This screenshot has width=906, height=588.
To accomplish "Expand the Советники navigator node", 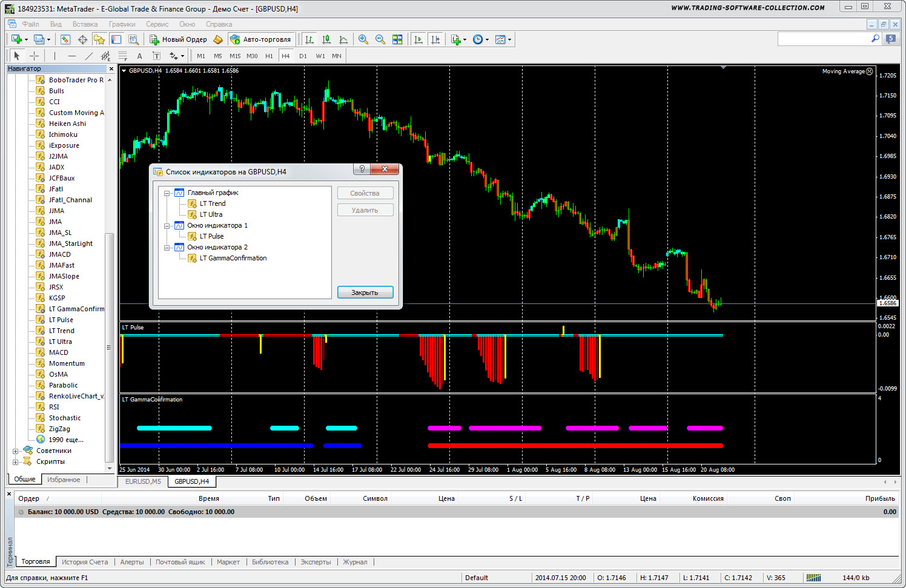I will pos(16,451).
